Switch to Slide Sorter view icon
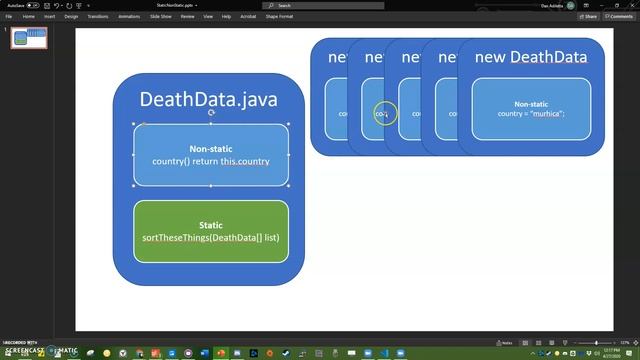 point(538,343)
